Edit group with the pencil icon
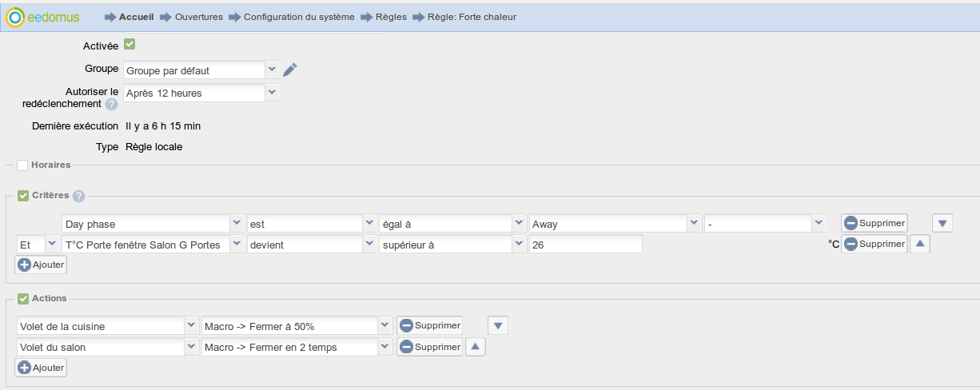Viewport: 980px width, 390px height. (x=290, y=70)
